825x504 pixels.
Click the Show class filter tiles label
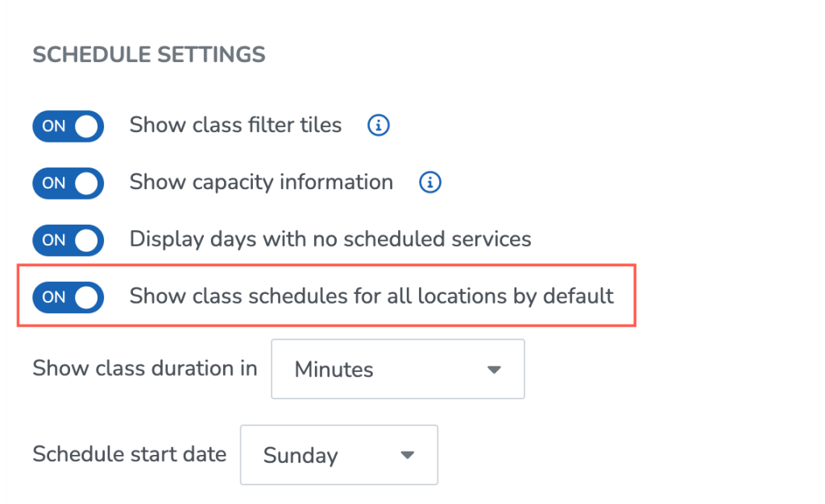[x=236, y=125]
